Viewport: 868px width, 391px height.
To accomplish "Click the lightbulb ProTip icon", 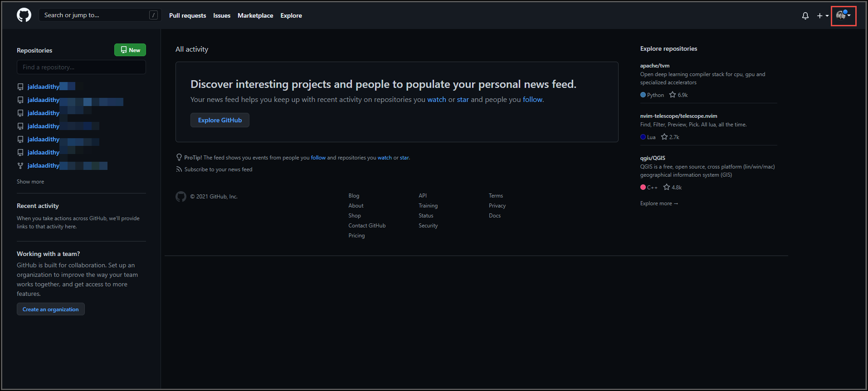I will pyautogui.click(x=179, y=157).
